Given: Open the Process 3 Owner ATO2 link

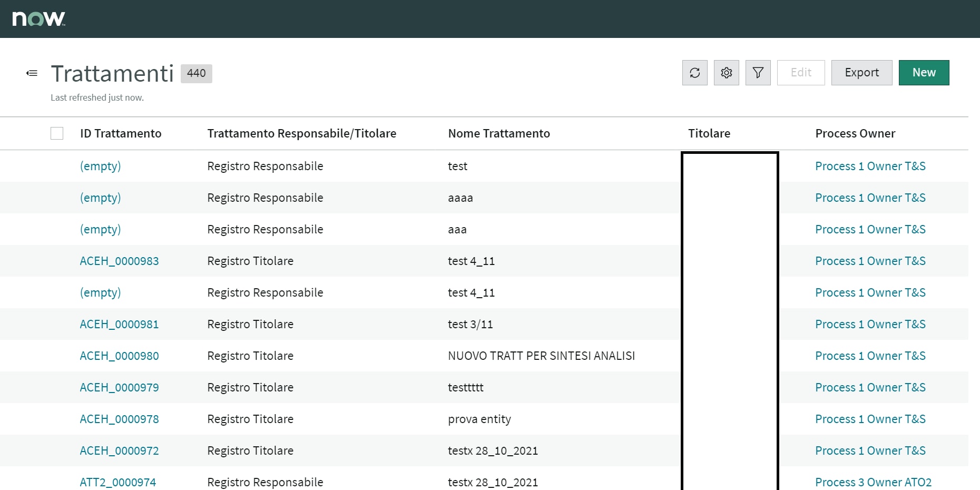Looking at the screenshot, I should [x=873, y=482].
